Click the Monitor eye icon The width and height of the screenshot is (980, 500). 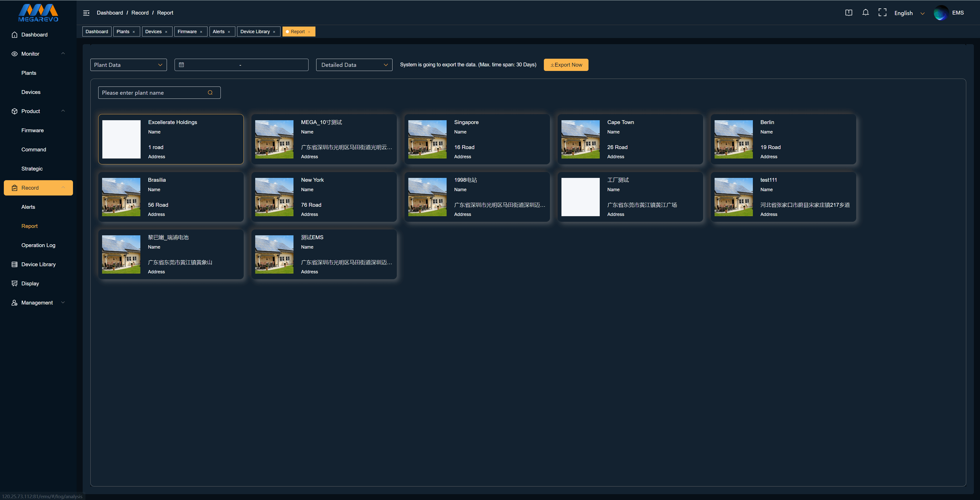point(15,54)
